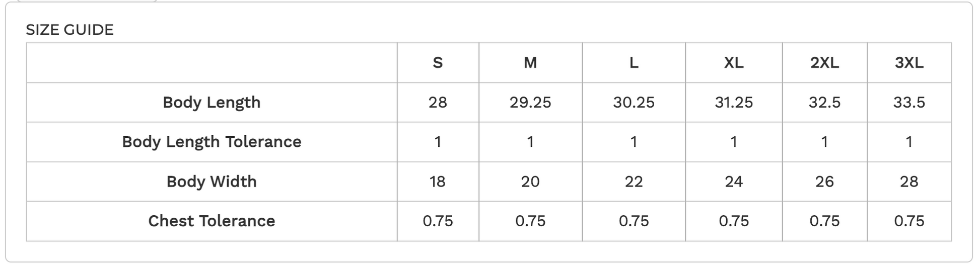Click the L size column header
This screenshot has height=269, width=980.
coord(634,63)
